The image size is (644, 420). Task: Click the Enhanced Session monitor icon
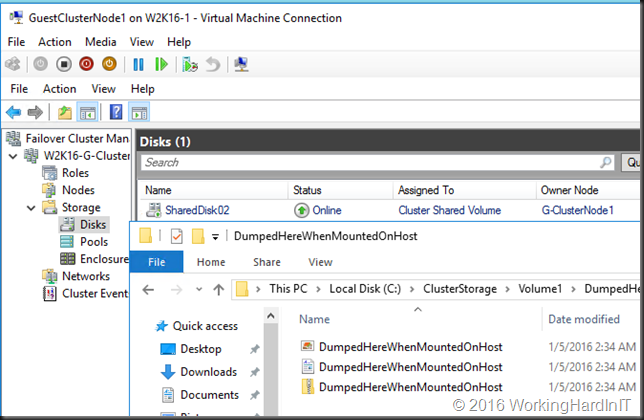pos(242,64)
